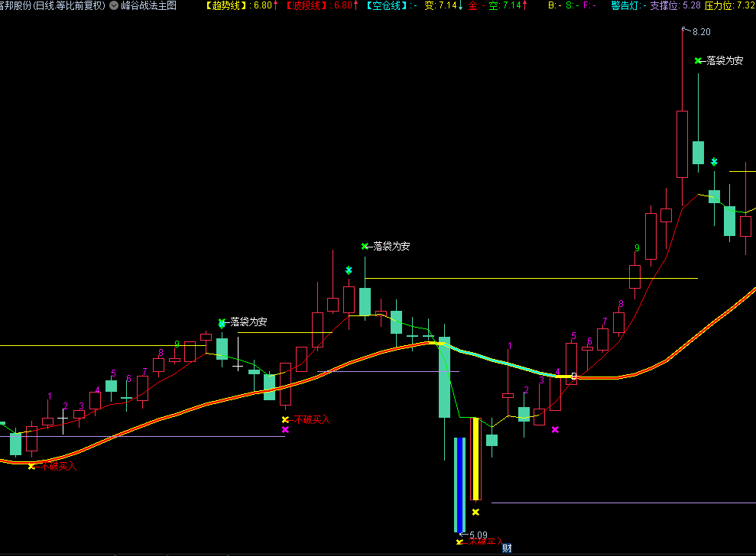Screen dimensions: 756x556
Task: Expand the 富邦股份 period and adjustment title
Action: (x=52, y=5)
